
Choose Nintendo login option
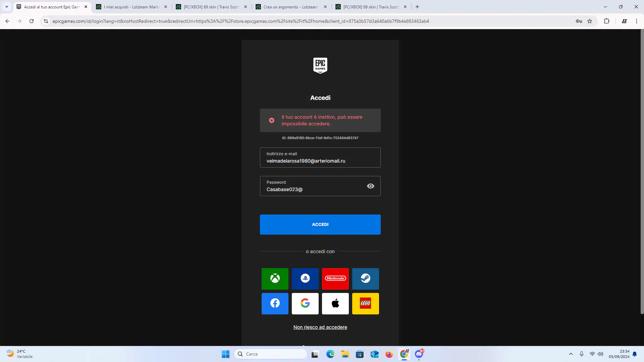pyautogui.click(x=335, y=279)
